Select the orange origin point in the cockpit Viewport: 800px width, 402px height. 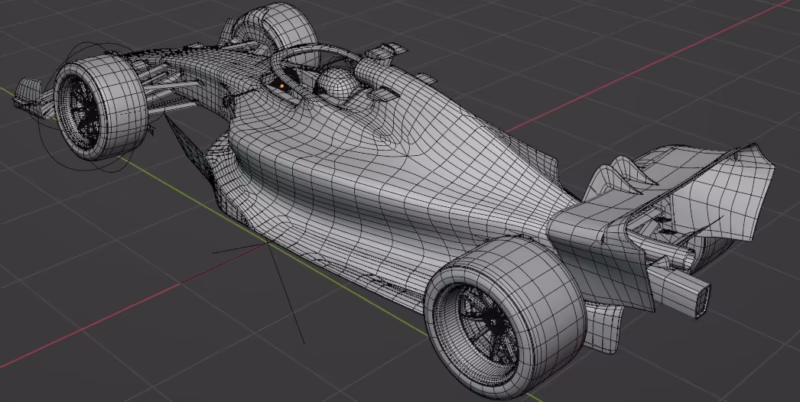[283, 89]
